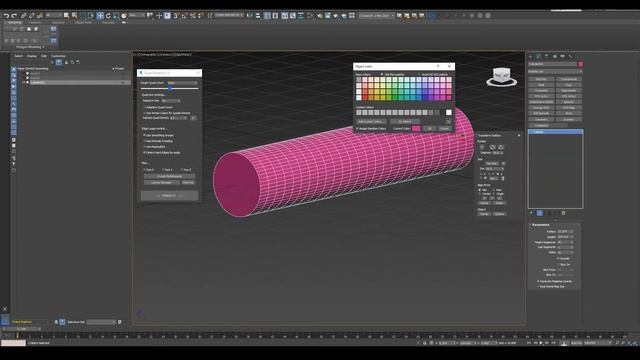640x360 pixels.
Task: Select the AutoCAD ACI palette radio button
Action: click(x=420, y=74)
